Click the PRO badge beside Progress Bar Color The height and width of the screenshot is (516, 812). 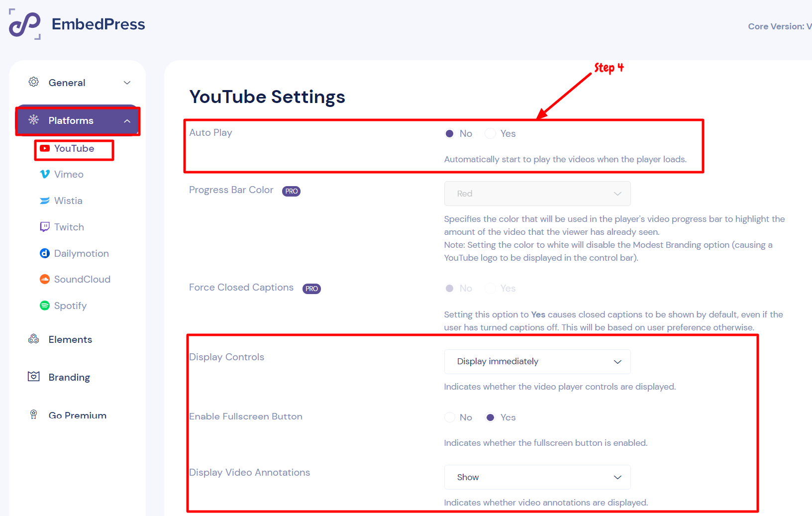coord(292,191)
